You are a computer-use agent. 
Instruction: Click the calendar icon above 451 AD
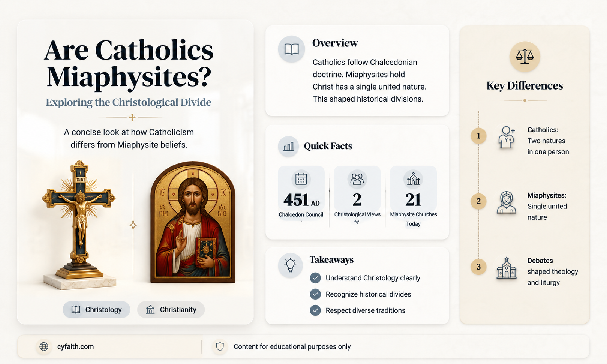[301, 179]
